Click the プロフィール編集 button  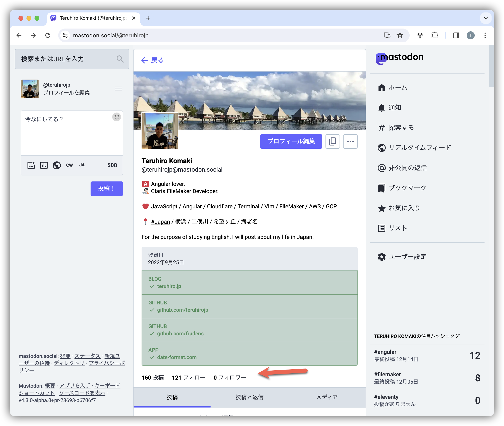point(291,141)
